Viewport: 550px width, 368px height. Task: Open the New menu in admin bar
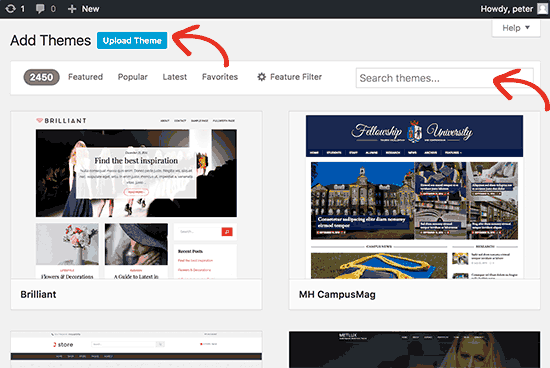(83, 9)
